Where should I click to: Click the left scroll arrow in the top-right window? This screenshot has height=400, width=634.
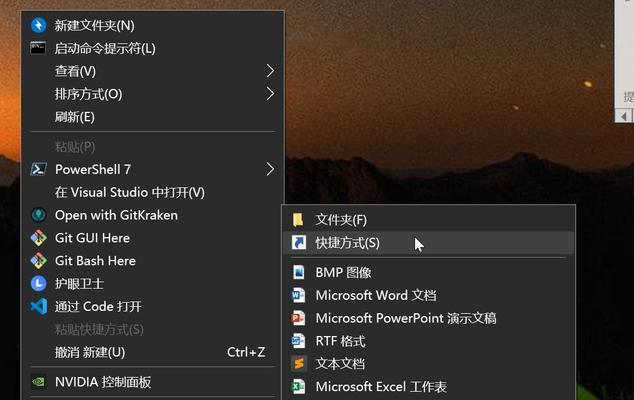(624, 116)
